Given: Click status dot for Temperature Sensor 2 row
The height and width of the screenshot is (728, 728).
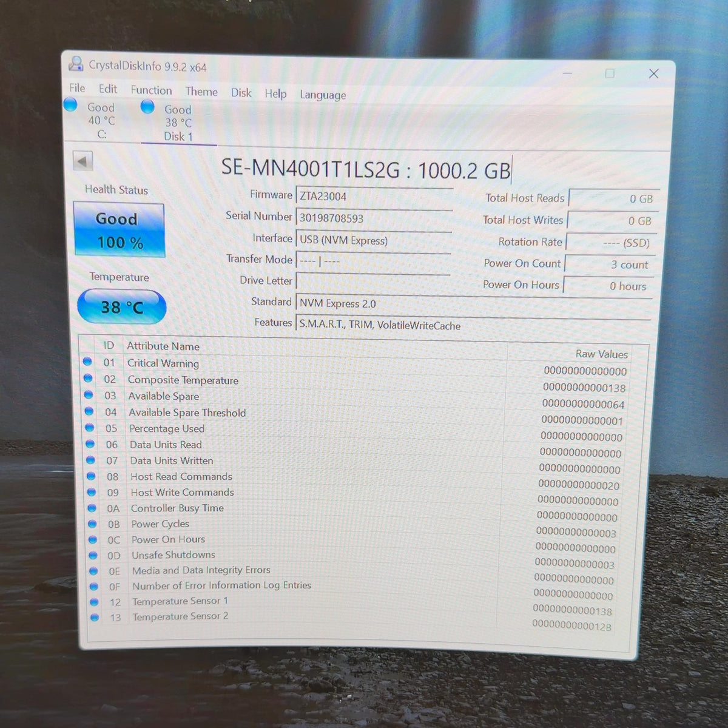Looking at the screenshot, I should point(95,618).
